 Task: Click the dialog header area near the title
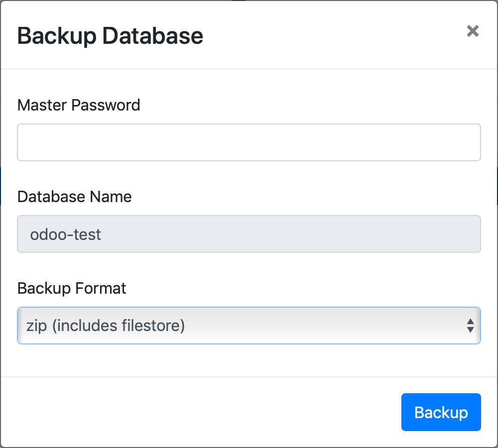pyautogui.click(x=334, y=35)
